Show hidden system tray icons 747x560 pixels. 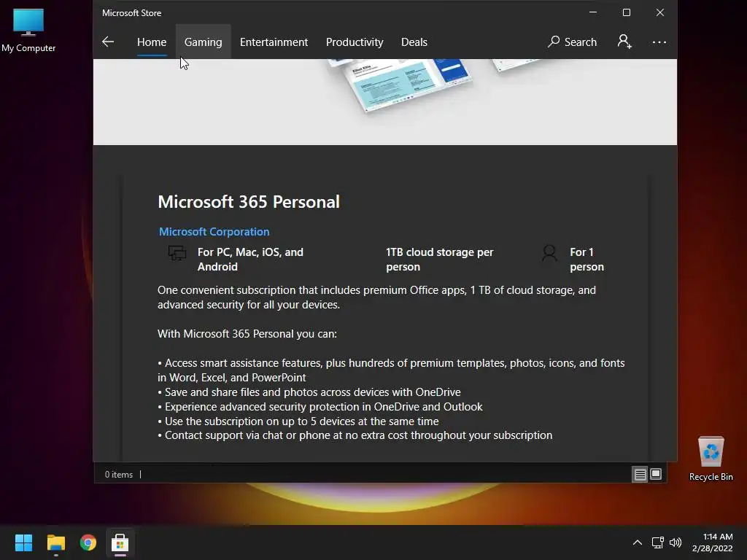[638, 542]
